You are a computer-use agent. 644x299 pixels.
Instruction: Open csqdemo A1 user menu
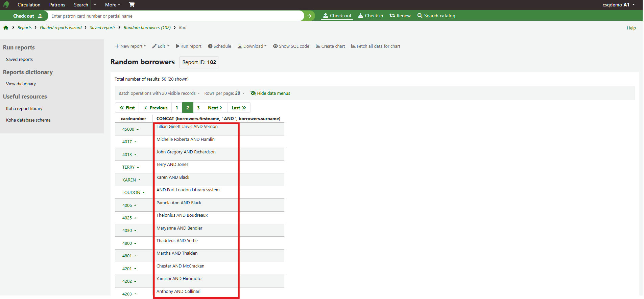(618, 5)
